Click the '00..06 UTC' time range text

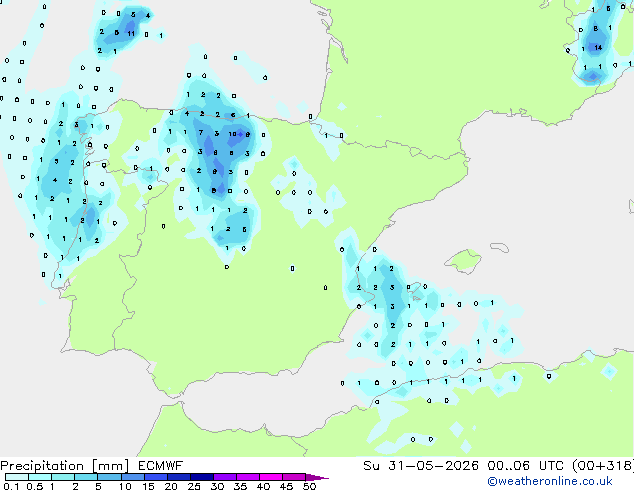tap(526, 466)
